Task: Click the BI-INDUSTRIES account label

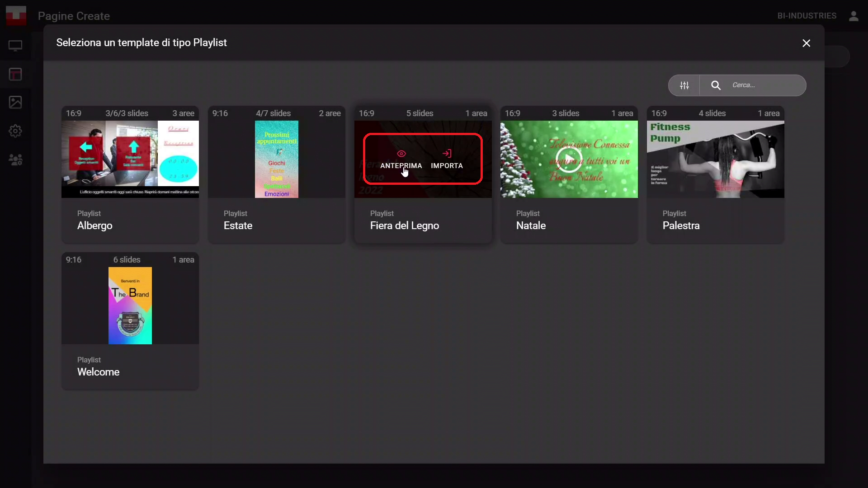Action: 807,16
